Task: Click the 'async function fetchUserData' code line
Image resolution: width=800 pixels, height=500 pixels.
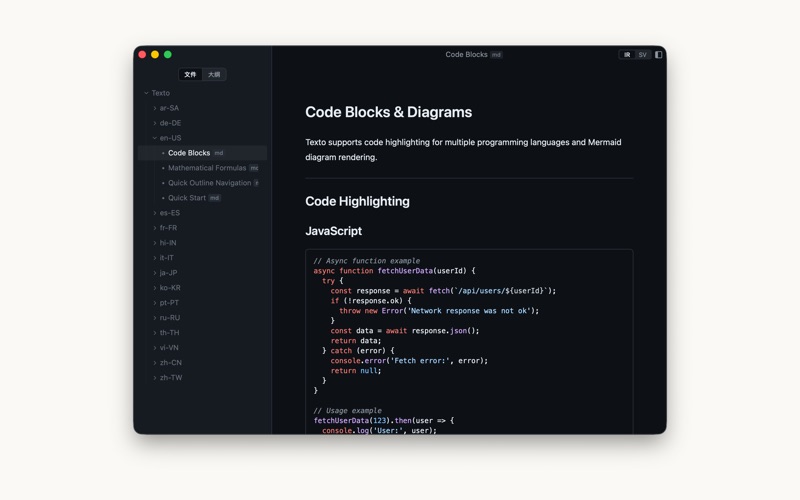Action: (x=394, y=271)
